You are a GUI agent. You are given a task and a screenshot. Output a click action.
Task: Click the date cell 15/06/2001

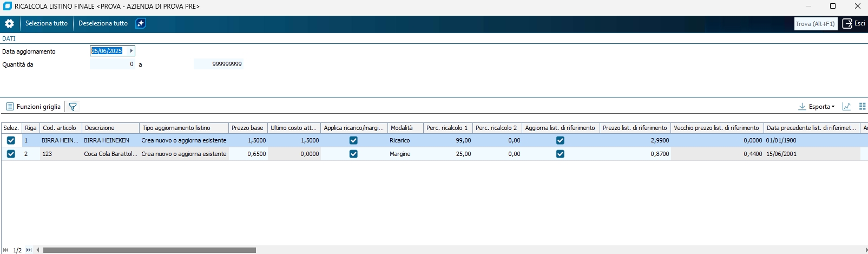click(812, 154)
